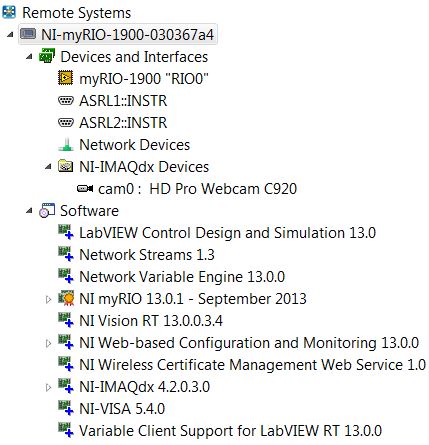
Task: Select Devices and Interfaces
Action: (134, 56)
